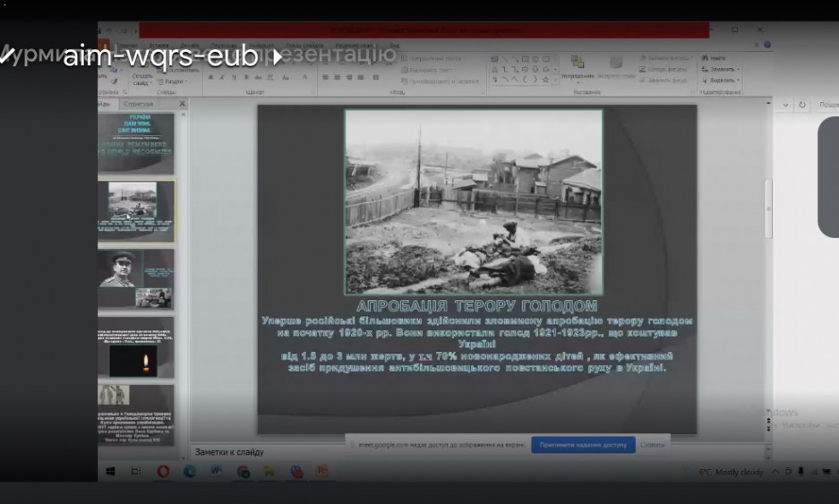839x504 pixels.
Task: Open Экспресс-стили gallery
Action: point(616,67)
